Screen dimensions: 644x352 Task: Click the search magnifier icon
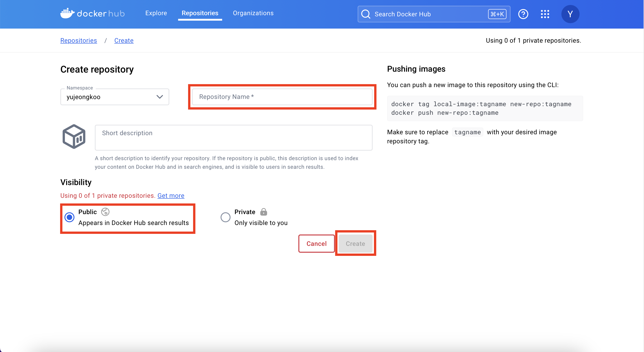pos(366,14)
